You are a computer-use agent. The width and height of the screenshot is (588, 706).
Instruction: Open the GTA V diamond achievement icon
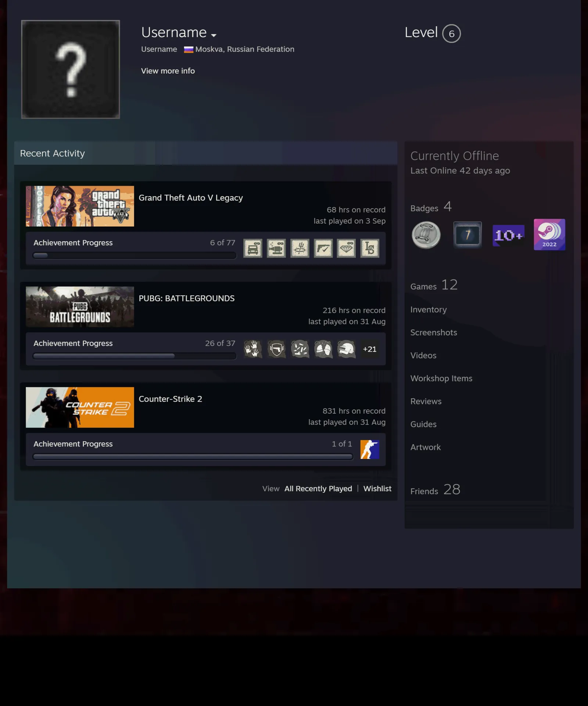[347, 248]
